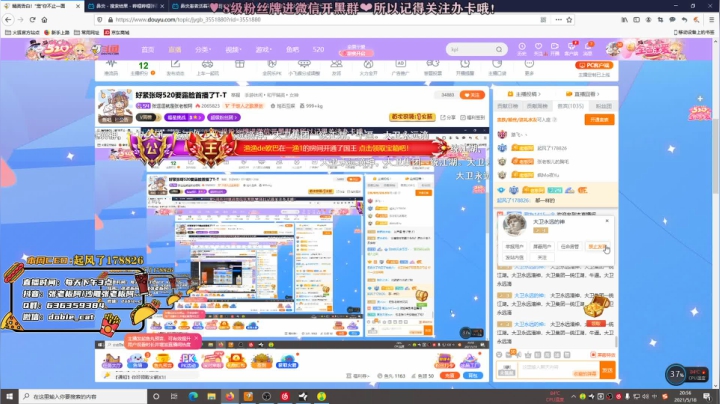The height and width of the screenshot is (404, 720).
Task: Open the 开播 camera icon in header
Action: (555, 49)
